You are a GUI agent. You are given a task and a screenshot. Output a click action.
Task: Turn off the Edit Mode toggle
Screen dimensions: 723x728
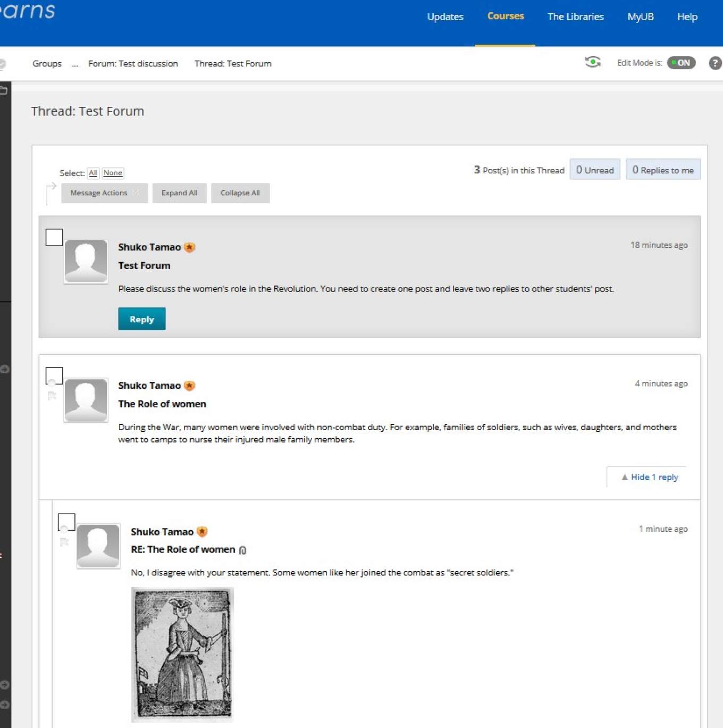(x=681, y=63)
